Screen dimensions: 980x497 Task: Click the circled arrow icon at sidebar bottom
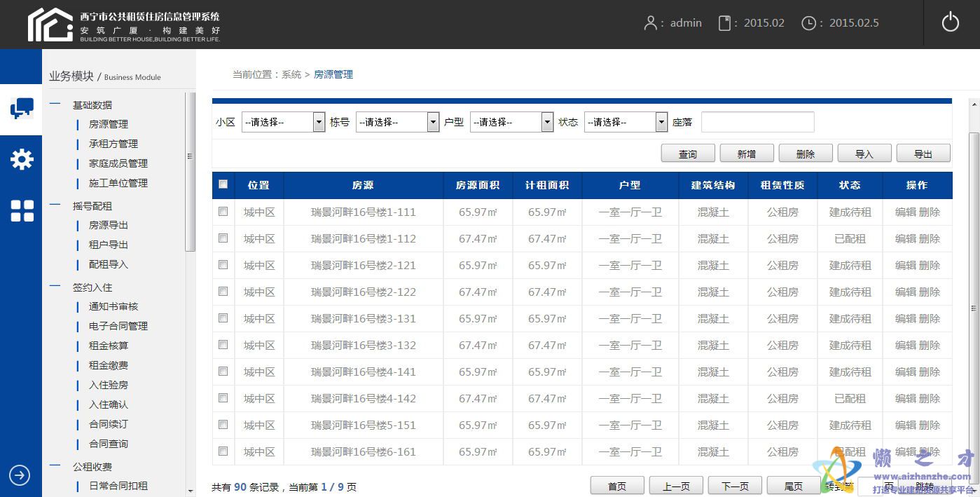click(20, 475)
